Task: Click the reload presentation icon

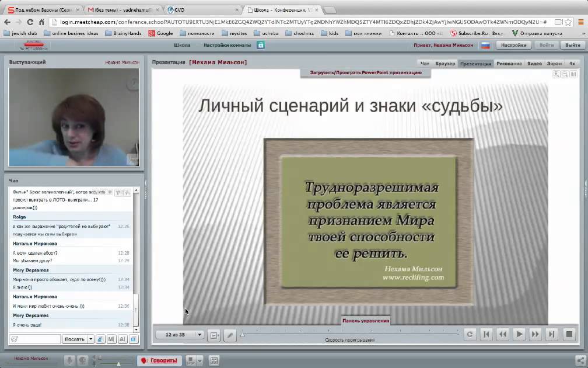Action: tap(470, 334)
